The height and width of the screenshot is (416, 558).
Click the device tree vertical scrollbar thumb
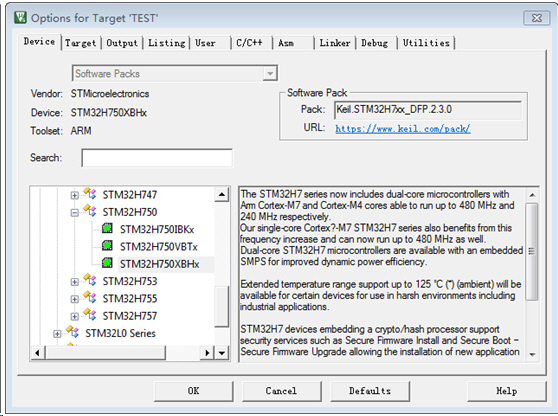[222, 306]
